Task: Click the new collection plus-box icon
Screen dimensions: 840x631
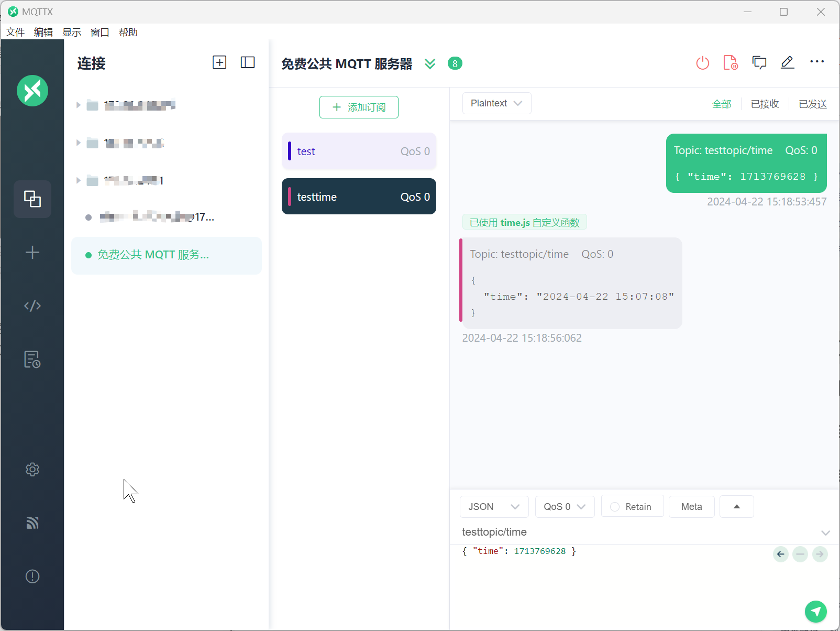Action: click(219, 62)
